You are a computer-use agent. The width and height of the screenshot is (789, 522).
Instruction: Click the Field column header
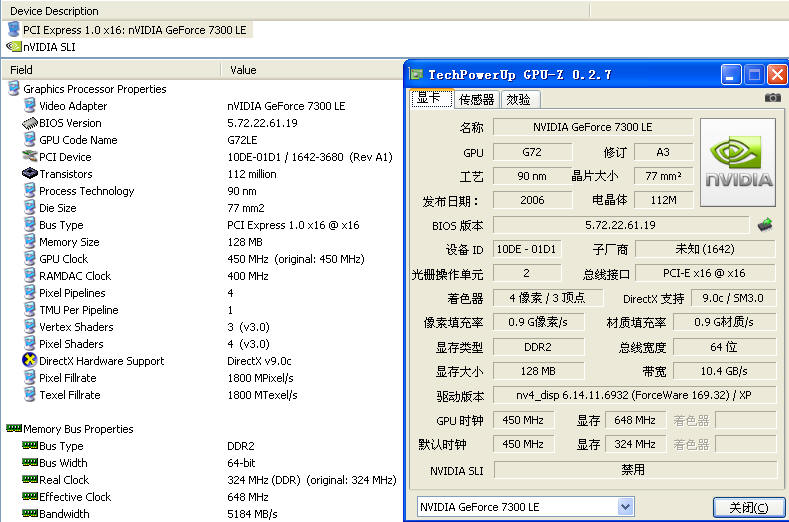pos(111,69)
